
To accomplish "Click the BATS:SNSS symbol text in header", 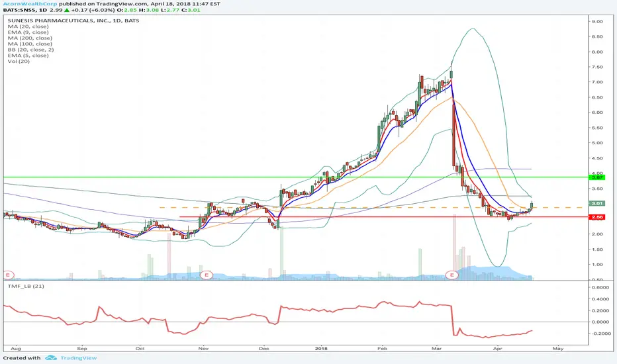I will (17, 10).
